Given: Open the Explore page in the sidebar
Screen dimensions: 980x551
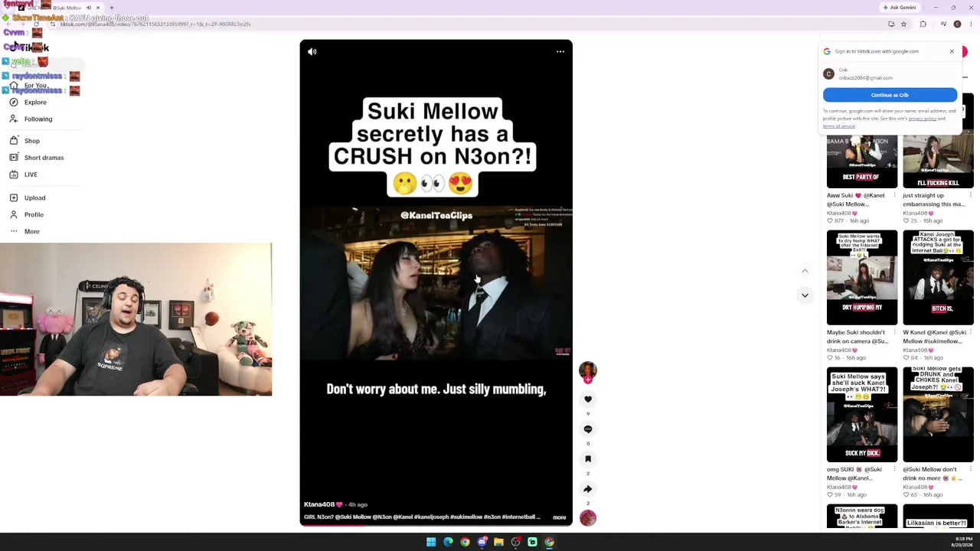Looking at the screenshot, I should coord(35,102).
